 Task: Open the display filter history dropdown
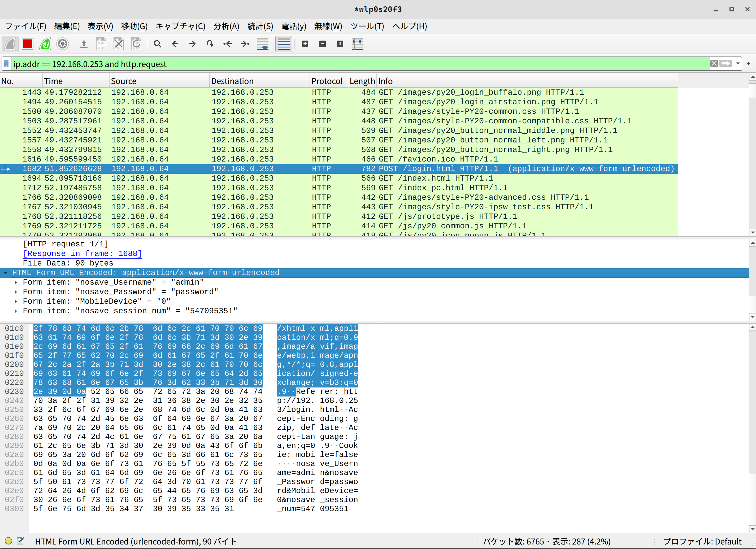tap(737, 64)
